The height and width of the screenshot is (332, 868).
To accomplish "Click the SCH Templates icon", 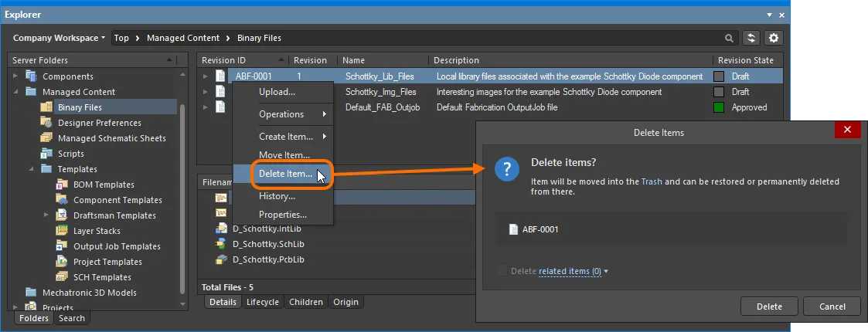I will pyautogui.click(x=63, y=277).
